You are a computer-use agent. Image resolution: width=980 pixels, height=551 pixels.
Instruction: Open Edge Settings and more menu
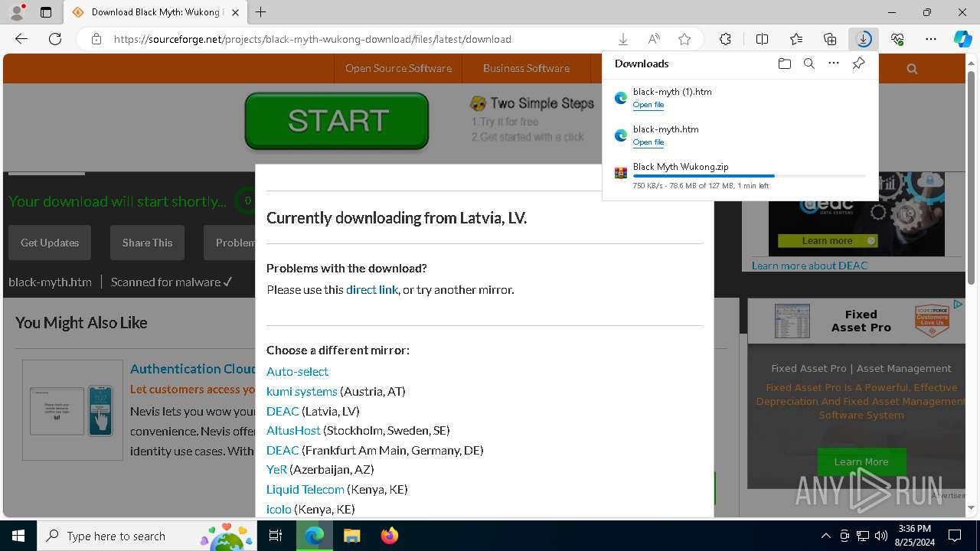931,39
